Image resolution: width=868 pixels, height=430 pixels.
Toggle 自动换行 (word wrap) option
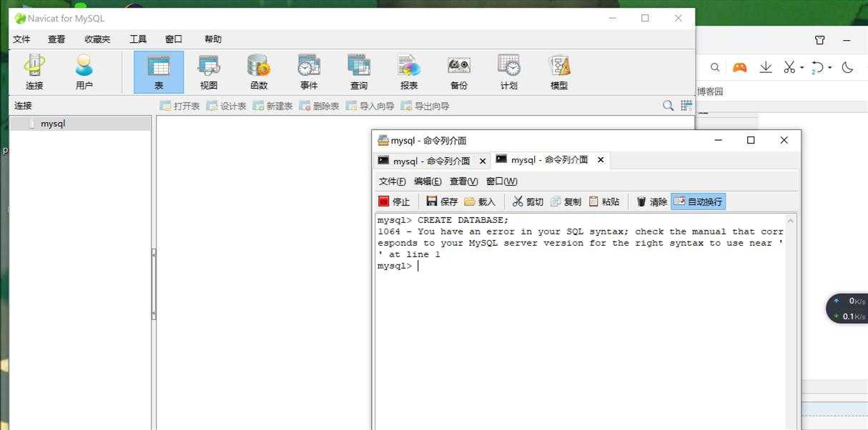coord(698,201)
